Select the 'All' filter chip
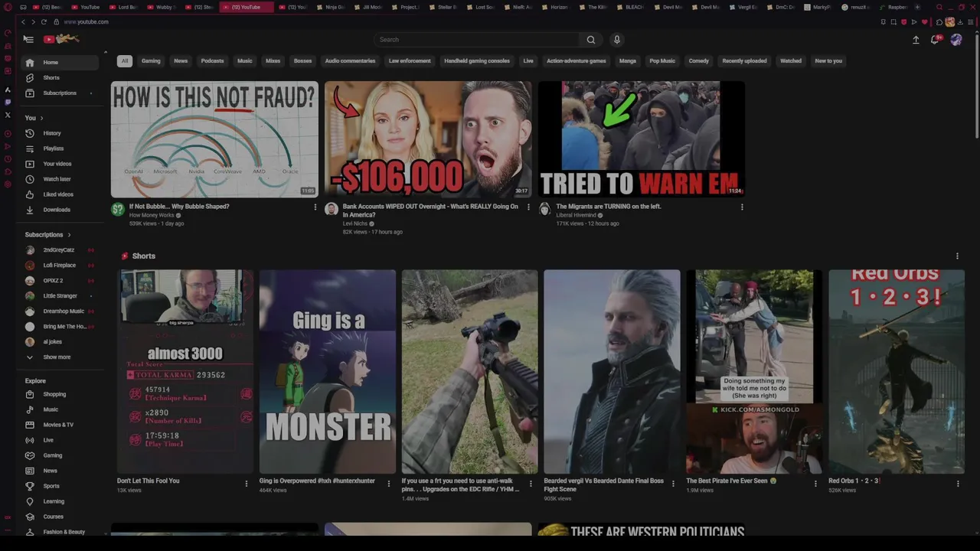980x551 pixels. click(x=124, y=61)
